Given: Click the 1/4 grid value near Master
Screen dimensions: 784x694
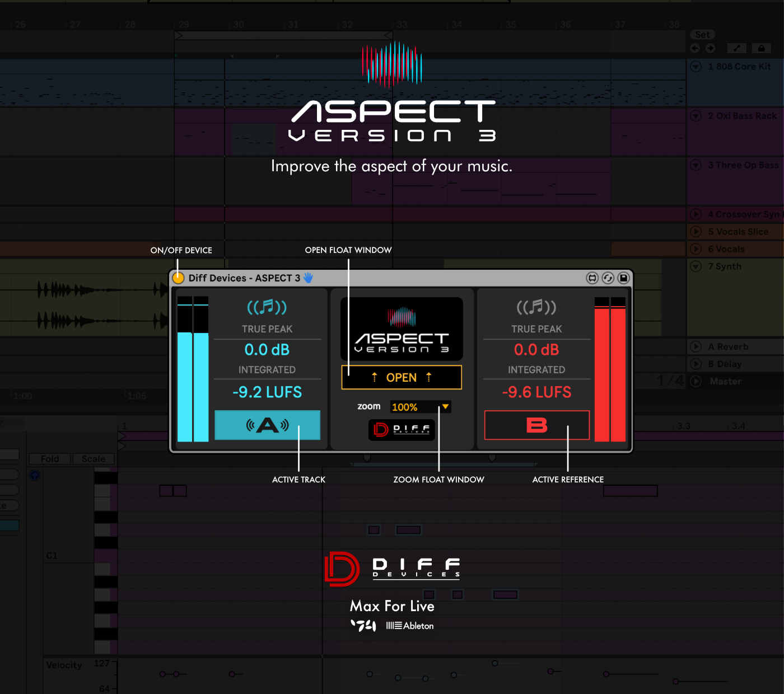Looking at the screenshot, I should pos(670,381).
